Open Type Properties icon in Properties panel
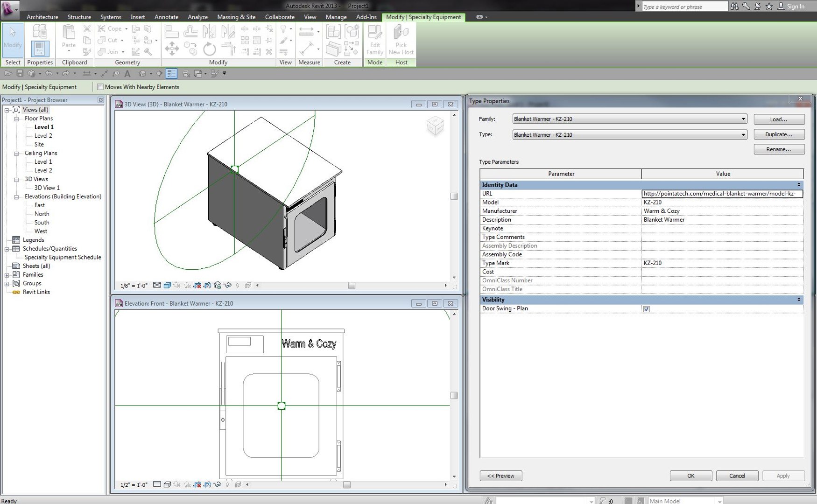This screenshot has width=817, height=504. 40,32
